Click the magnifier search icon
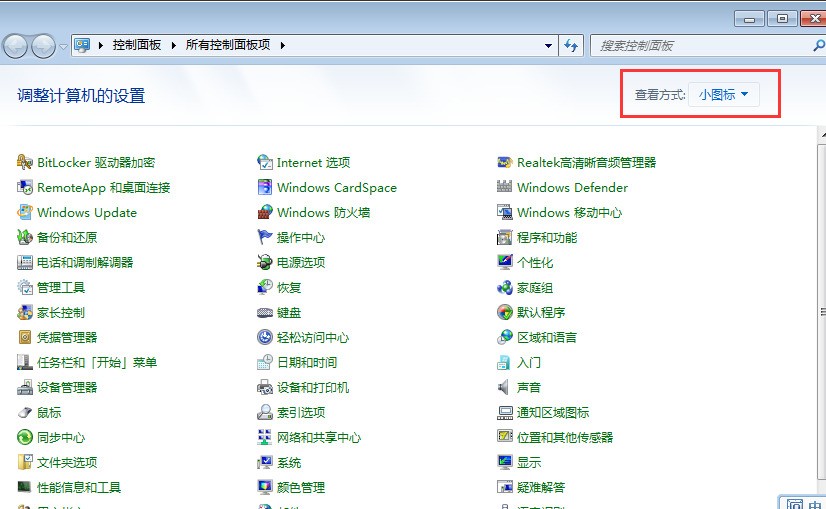 (819, 46)
